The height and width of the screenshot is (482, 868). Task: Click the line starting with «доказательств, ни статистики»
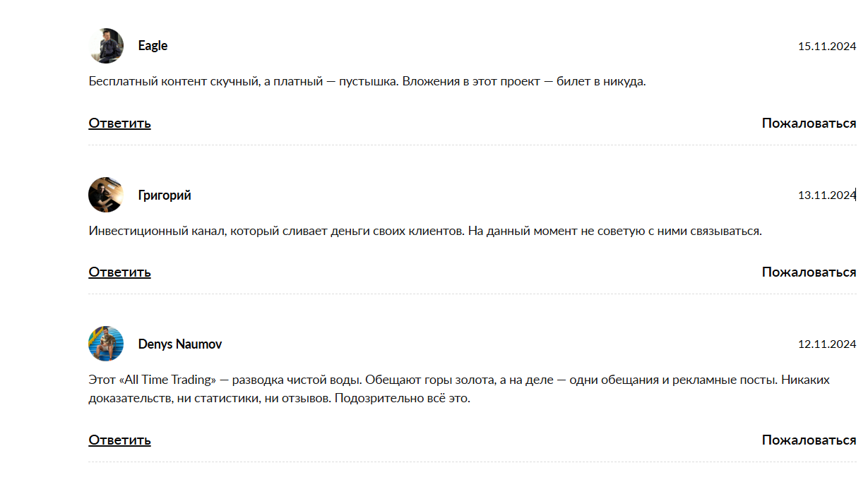click(279, 398)
